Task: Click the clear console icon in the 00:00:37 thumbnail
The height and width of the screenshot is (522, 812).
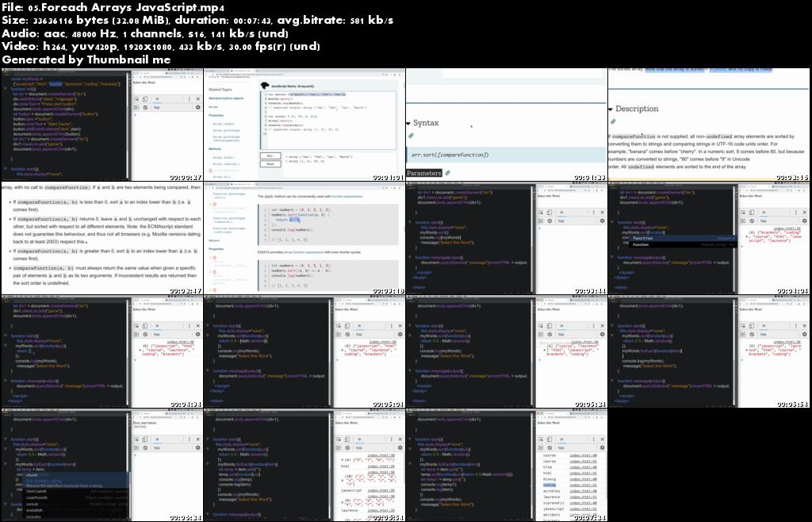Action: click(145, 107)
